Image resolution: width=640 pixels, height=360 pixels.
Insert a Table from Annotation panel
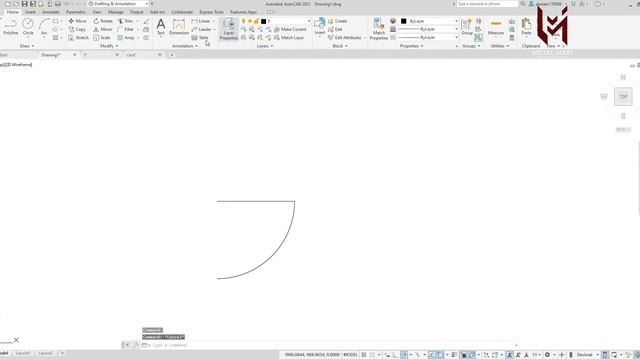(x=200, y=38)
